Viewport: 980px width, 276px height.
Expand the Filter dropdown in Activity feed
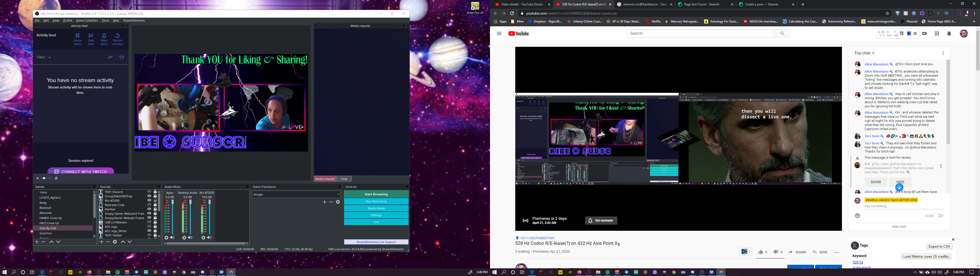click(44, 57)
